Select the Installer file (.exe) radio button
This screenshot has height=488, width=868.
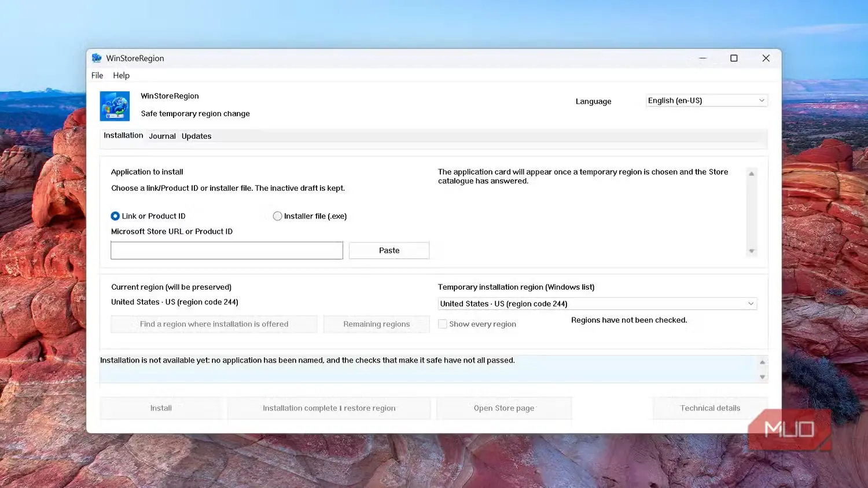click(x=277, y=216)
